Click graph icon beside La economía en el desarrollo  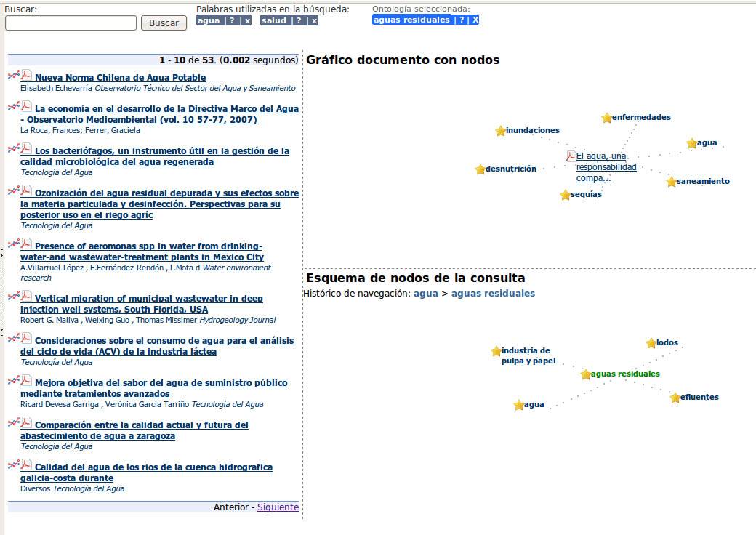pos(14,107)
